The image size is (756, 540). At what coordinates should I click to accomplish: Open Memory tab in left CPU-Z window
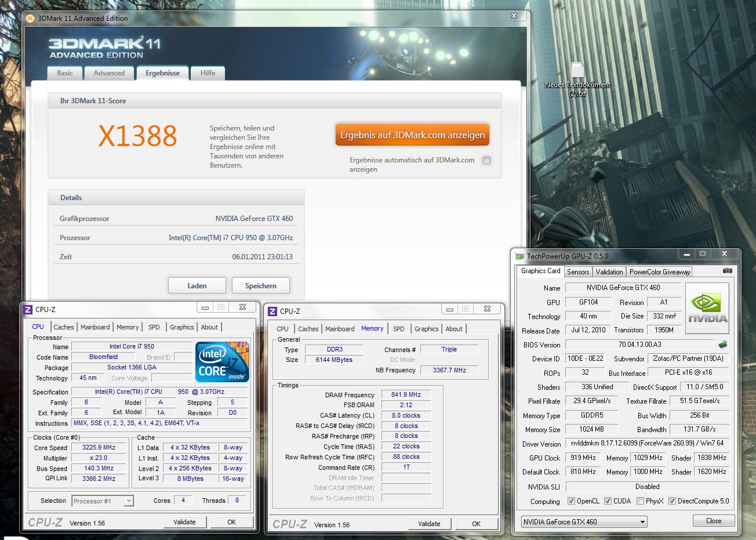click(128, 327)
